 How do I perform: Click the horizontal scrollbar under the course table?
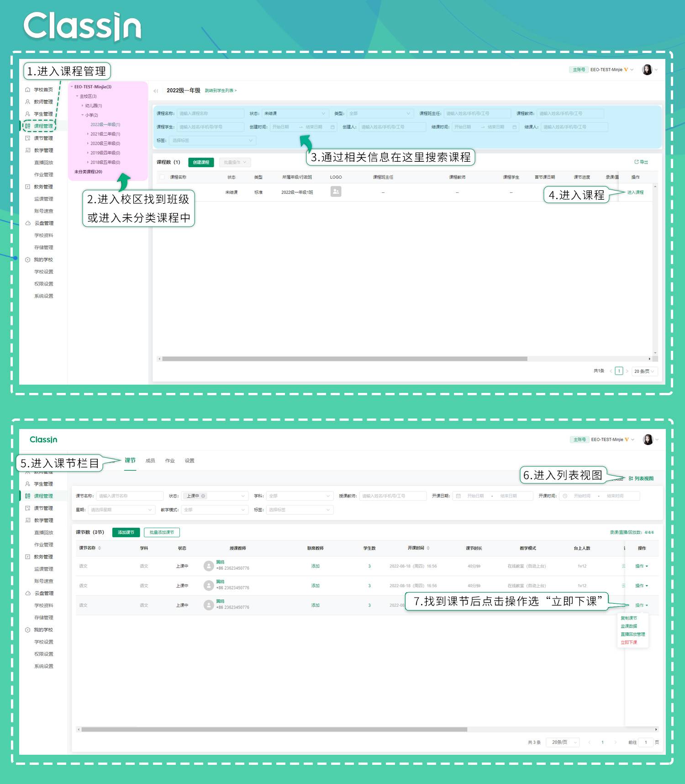pyautogui.click(x=345, y=359)
